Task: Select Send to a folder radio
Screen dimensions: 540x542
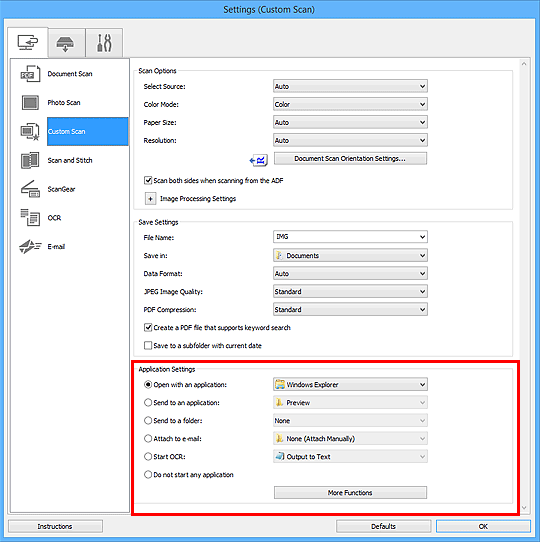Action: pyautogui.click(x=148, y=420)
